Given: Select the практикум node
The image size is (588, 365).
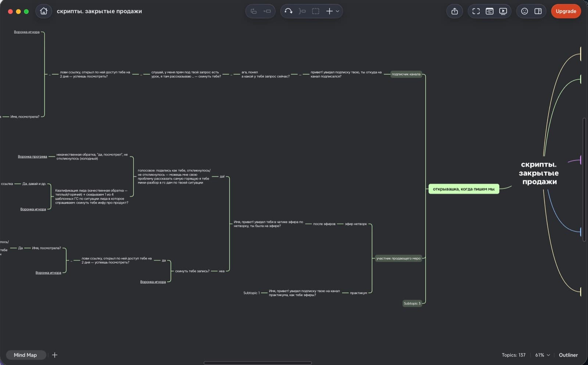Looking at the screenshot, I should coord(358,293).
